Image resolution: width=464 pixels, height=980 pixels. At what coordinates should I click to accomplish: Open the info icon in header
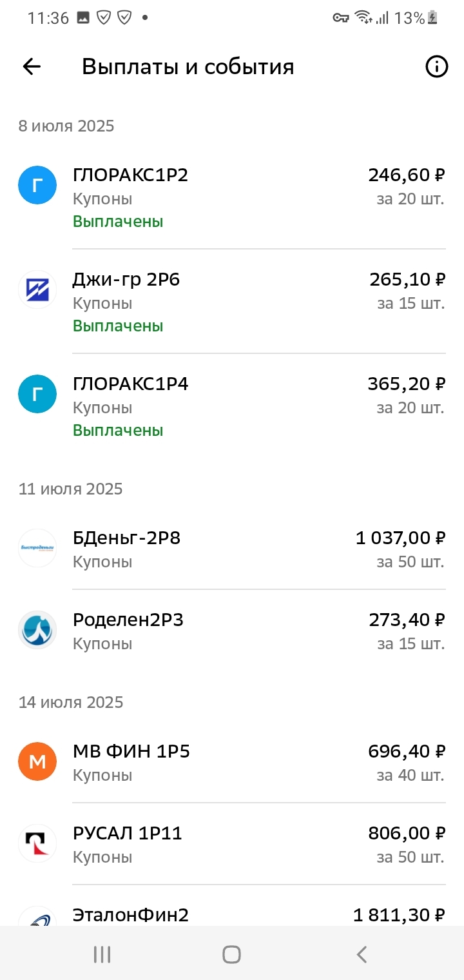tap(436, 66)
